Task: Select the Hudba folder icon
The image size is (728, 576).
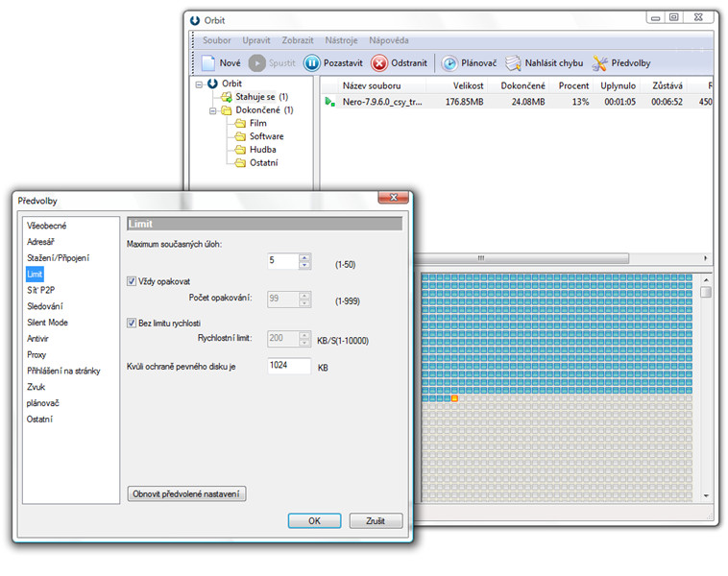Action: pos(240,150)
